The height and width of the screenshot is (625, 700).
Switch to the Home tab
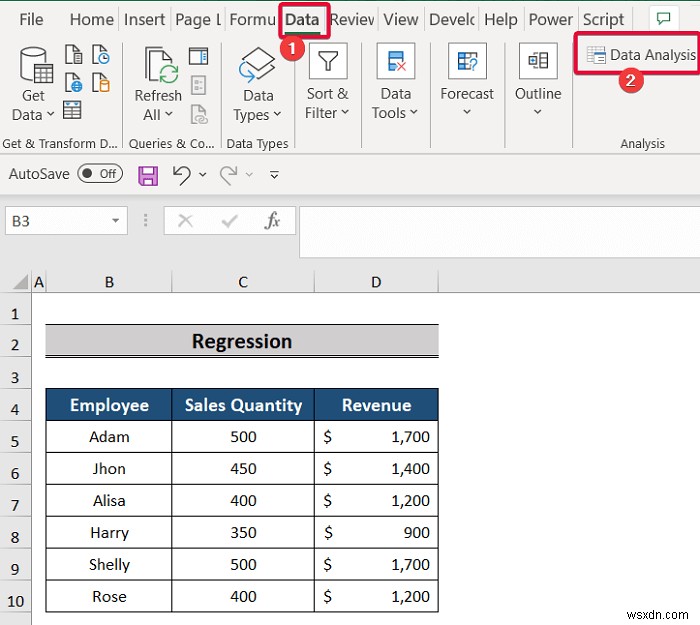click(92, 19)
